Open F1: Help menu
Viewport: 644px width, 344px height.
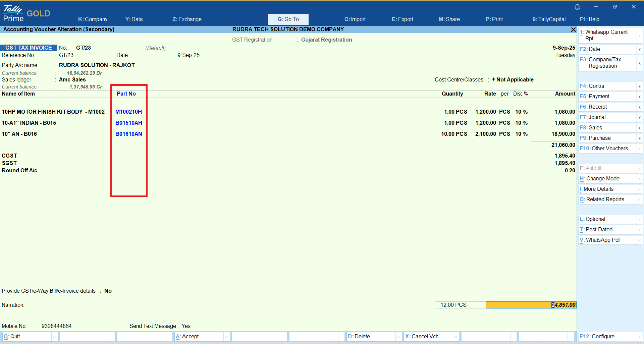click(x=589, y=19)
